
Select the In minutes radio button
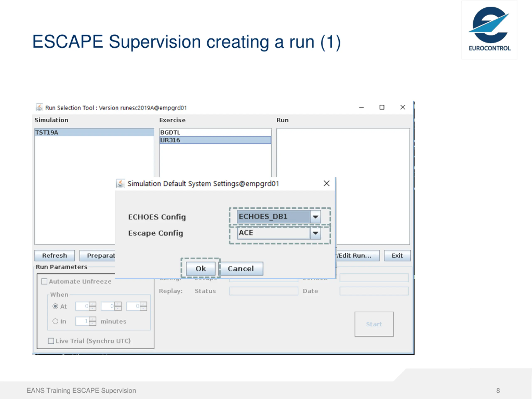(55, 321)
